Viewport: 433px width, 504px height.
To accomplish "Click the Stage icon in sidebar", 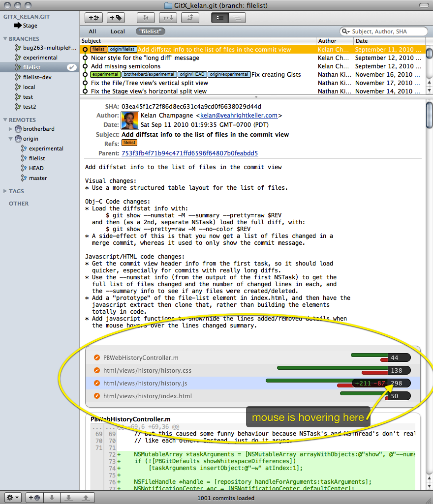I will [17, 26].
